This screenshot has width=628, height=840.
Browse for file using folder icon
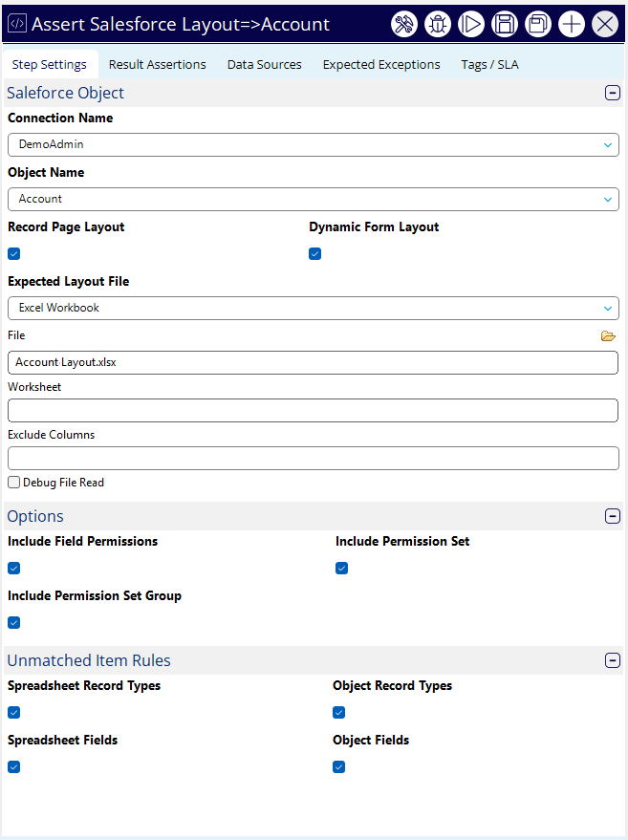click(x=608, y=336)
